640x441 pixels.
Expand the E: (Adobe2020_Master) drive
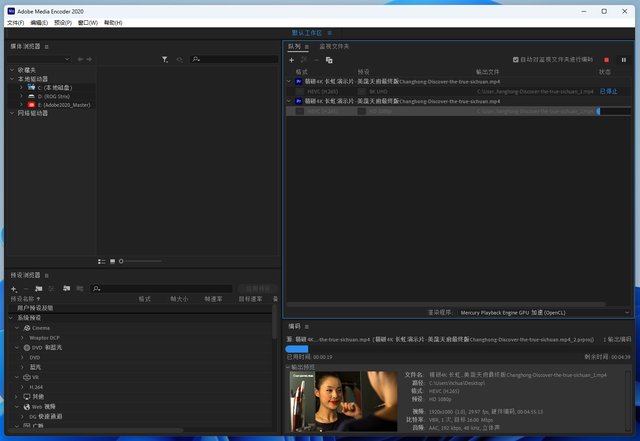coord(21,105)
